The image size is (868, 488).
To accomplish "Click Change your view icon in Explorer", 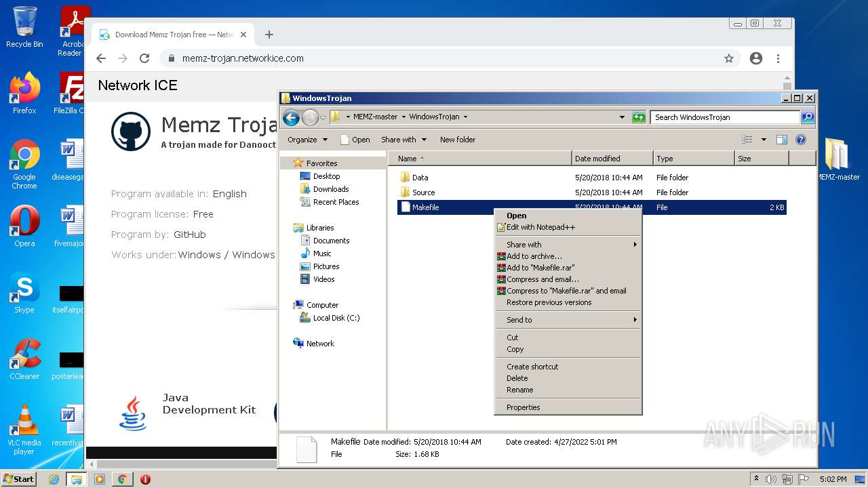I will point(747,140).
